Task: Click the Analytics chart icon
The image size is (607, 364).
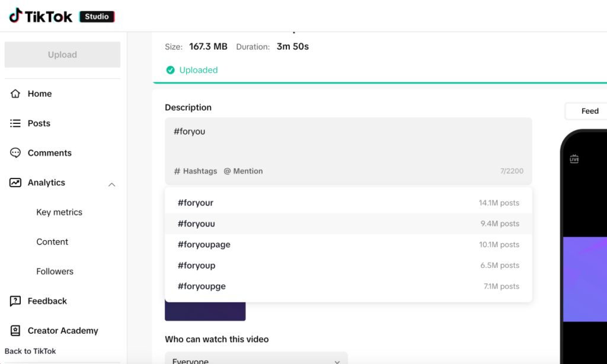Action: tap(15, 183)
